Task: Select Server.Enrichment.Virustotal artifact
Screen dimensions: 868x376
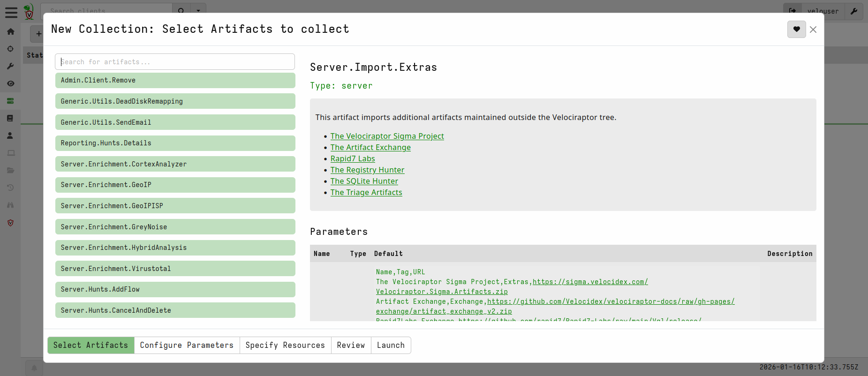Action: (x=175, y=269)
